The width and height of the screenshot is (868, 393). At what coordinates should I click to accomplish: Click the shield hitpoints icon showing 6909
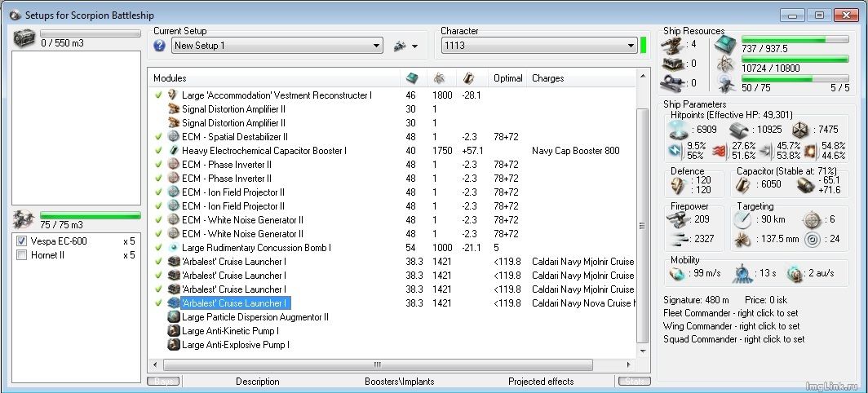(678, 130)
